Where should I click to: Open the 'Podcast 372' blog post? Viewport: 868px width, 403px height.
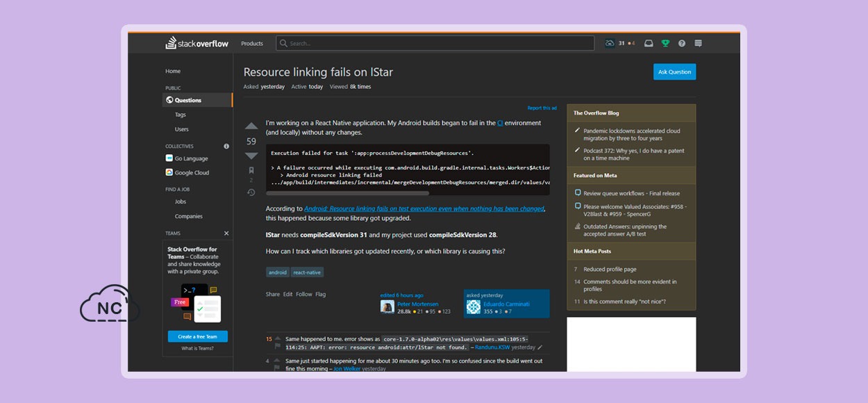coord(633,154)
